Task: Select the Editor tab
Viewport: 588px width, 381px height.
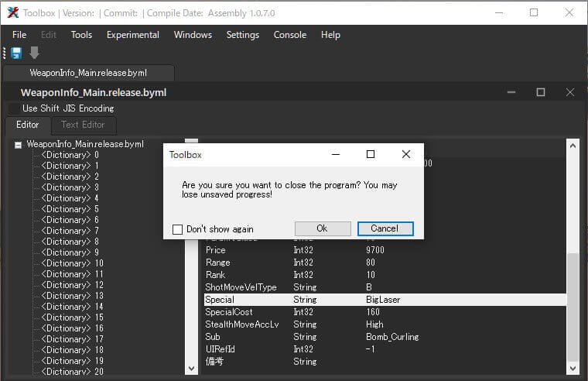Action: 28,125
